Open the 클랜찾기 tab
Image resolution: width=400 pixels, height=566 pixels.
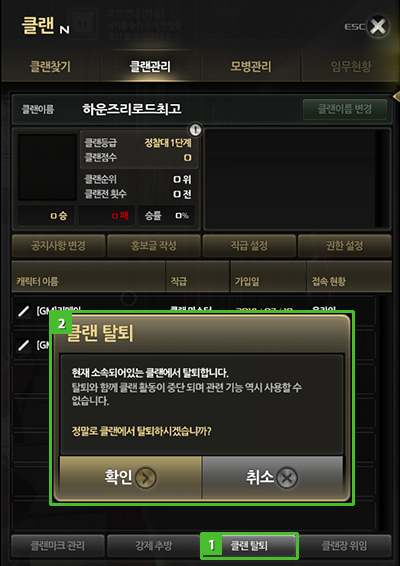[50, 67]
